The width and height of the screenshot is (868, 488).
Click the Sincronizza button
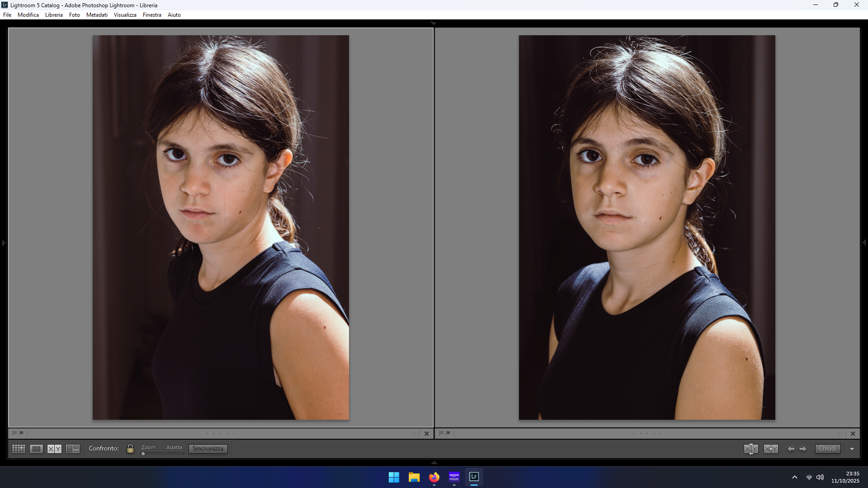click(208, 449)
